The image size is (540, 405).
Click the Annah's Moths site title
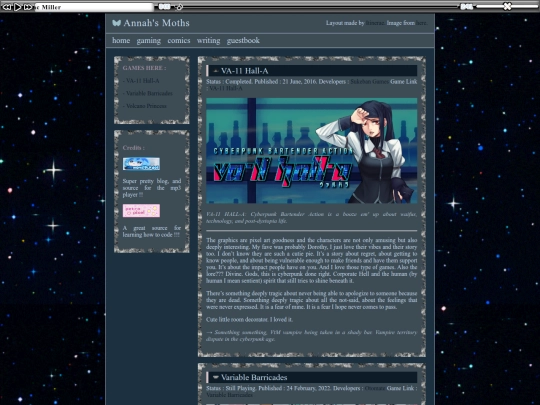tap(156, 23)
